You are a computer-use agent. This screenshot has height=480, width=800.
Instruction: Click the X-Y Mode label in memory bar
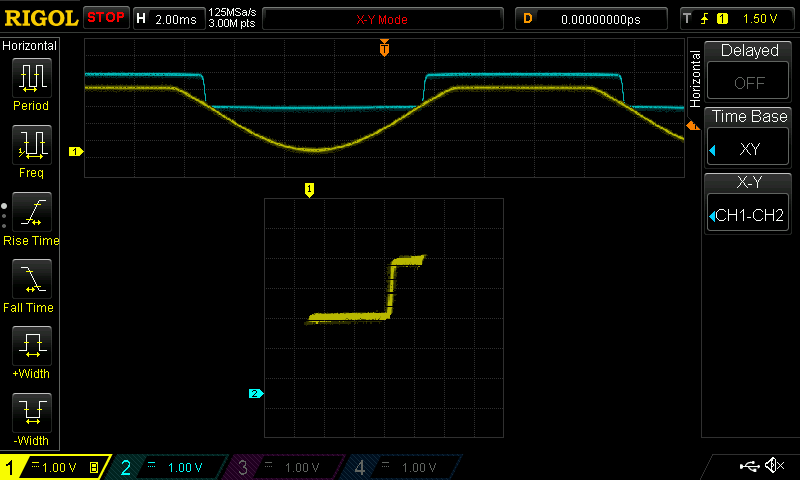(x=382, y=19)
